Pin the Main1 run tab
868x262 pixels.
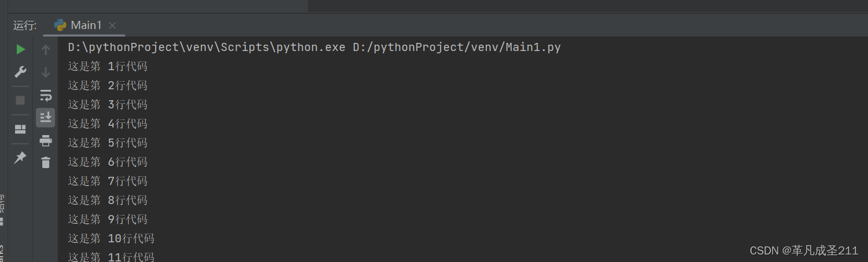(x=20, y=157)
